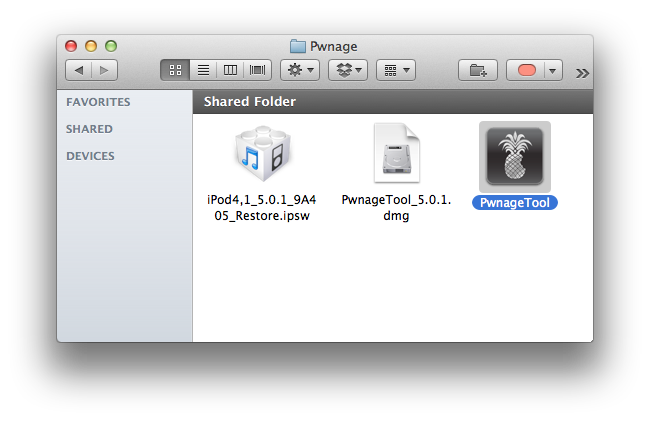Switch to list view

pos(203,71)
